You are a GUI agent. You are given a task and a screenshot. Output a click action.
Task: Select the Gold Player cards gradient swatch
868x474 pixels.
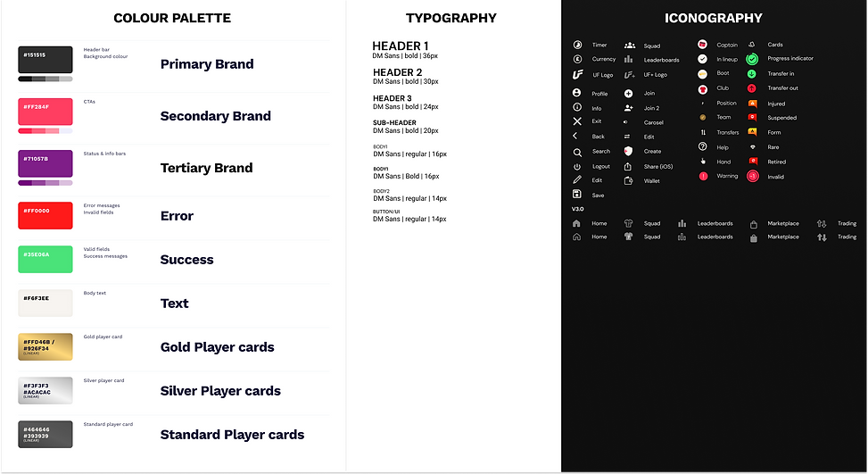(x=45, y=346)
